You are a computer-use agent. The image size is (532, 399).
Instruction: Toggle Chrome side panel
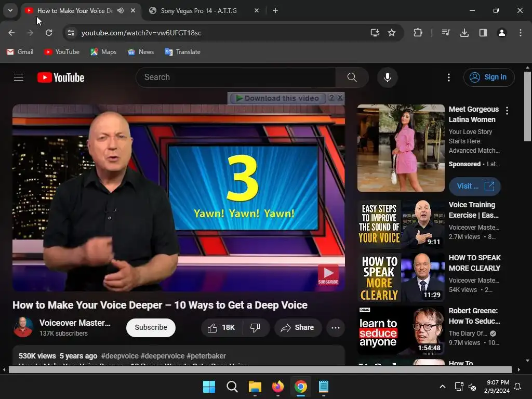(483, 33)
